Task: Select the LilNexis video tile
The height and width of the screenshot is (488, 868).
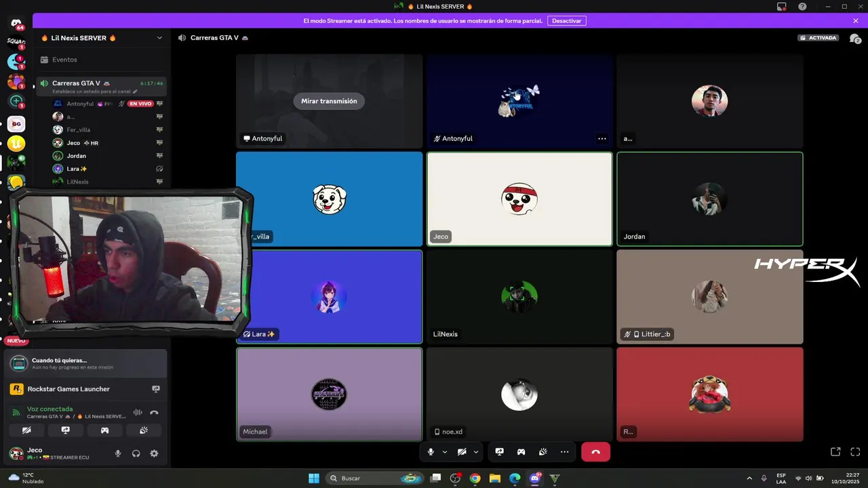Action: coord(519,296)
